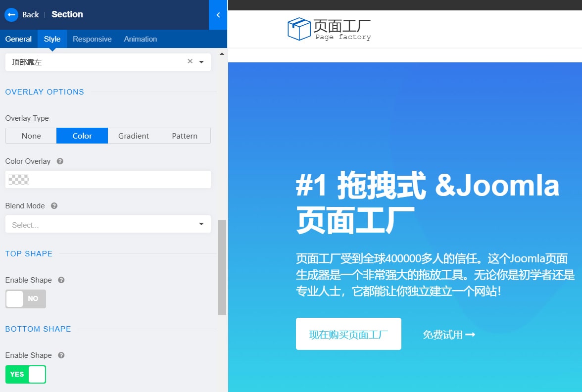
Task: Click the Section panel title
Action: coord(67,14)
